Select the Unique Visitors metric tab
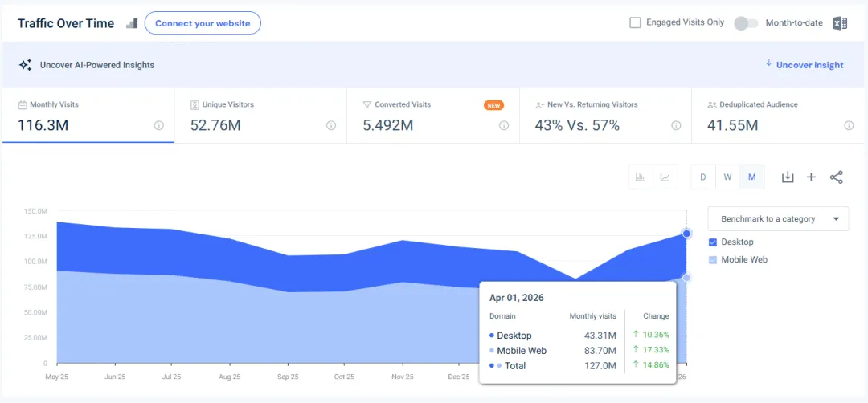The height and width of the screenshot is (403, 868). click(260, 116)
